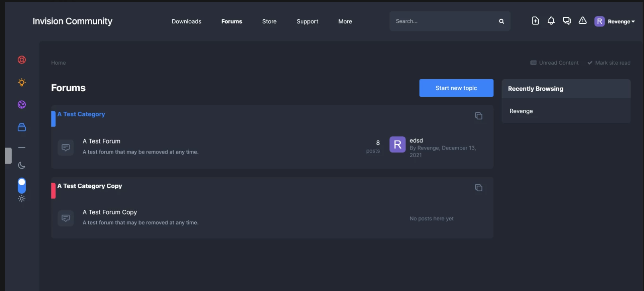Click the warning triangle reports icon

(x=583, y=20)
